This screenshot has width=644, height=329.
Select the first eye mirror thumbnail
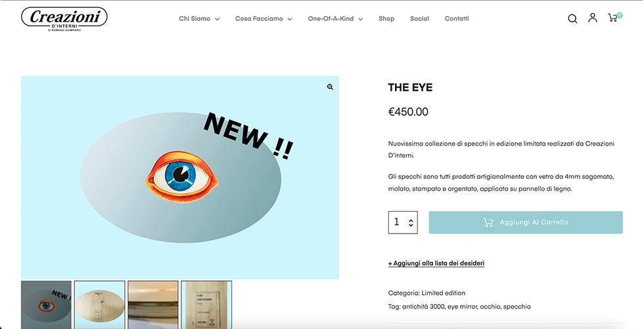tap(46, 305)
